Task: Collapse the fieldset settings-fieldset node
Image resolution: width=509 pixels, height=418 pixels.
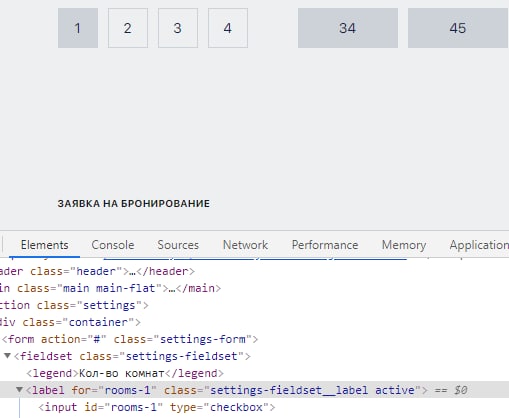Action: 7,356
